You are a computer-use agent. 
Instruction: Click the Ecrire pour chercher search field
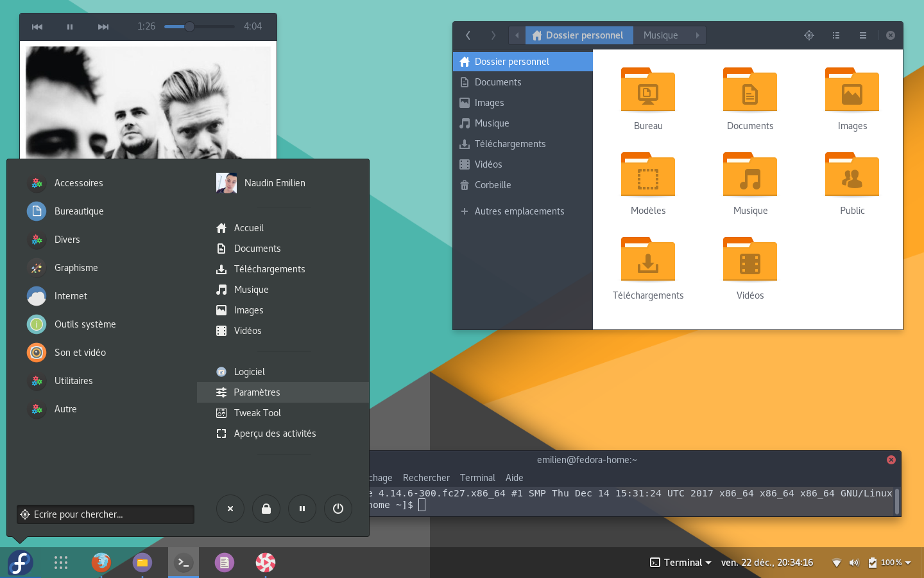(x=106, y=514)
